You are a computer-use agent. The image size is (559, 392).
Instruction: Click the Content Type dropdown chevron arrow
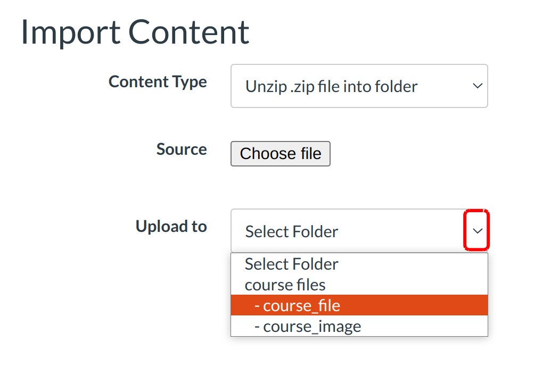point(478,86)
